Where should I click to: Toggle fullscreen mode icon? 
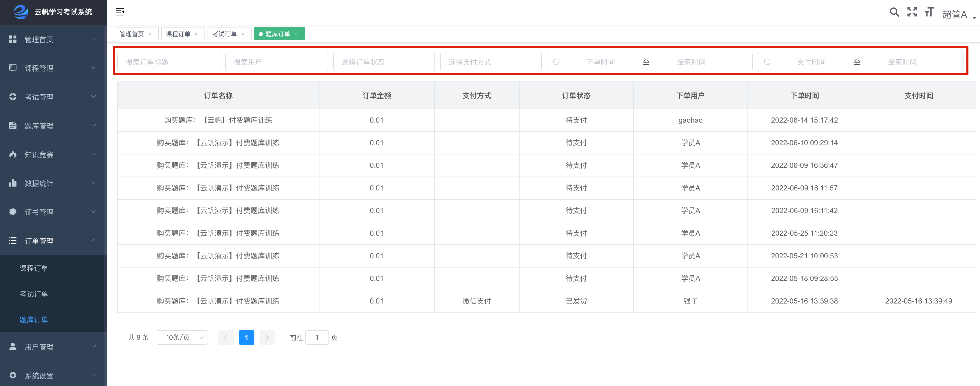pyautogui.click(x=912, y=12)
